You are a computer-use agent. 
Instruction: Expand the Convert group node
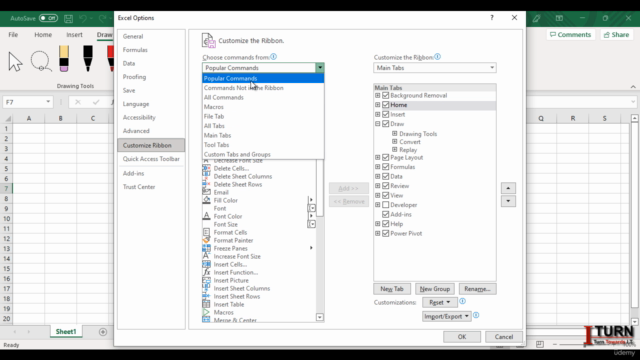(x=395, y=142)
